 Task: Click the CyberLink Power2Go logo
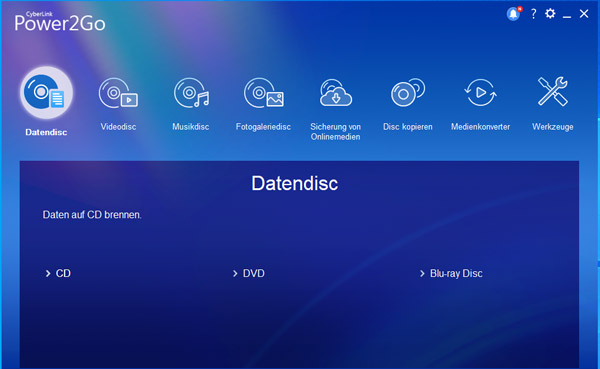click(60, 21)
